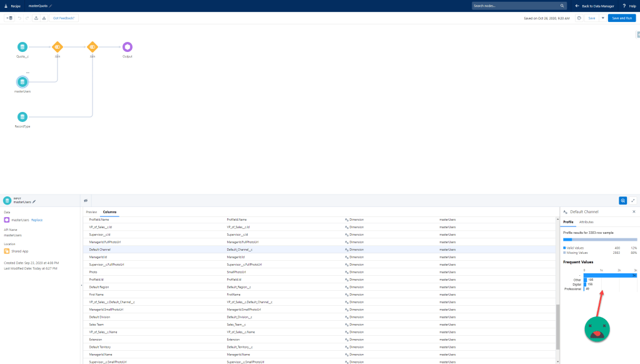Click the Replace link for masterUsers
Image resolution: width=640 pixels, height=364 pixels.
[x=37, y=220]
